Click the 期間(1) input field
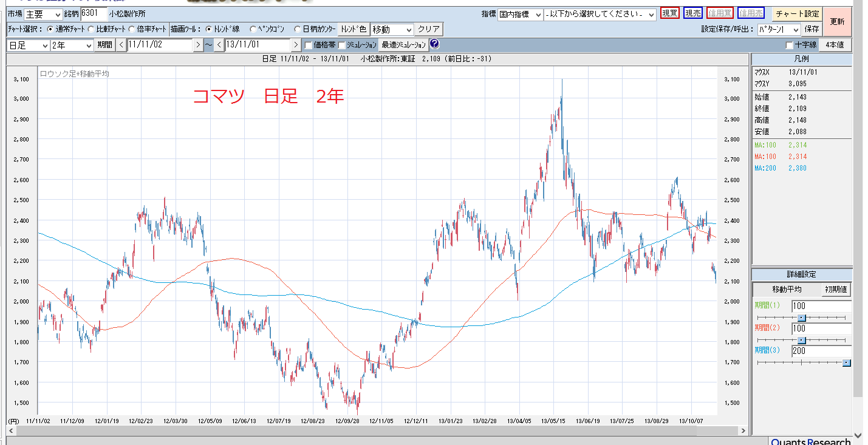The image size is (868, 445). 821,306
